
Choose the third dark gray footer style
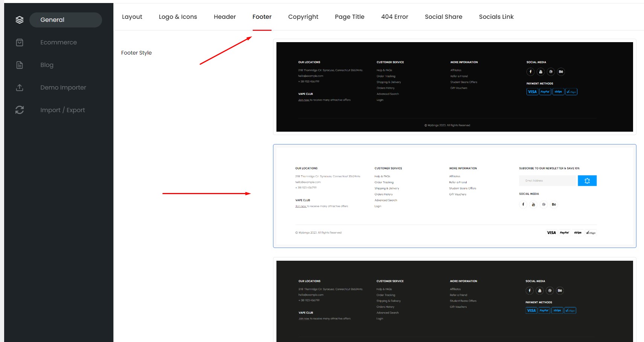(x=454, y=301)
